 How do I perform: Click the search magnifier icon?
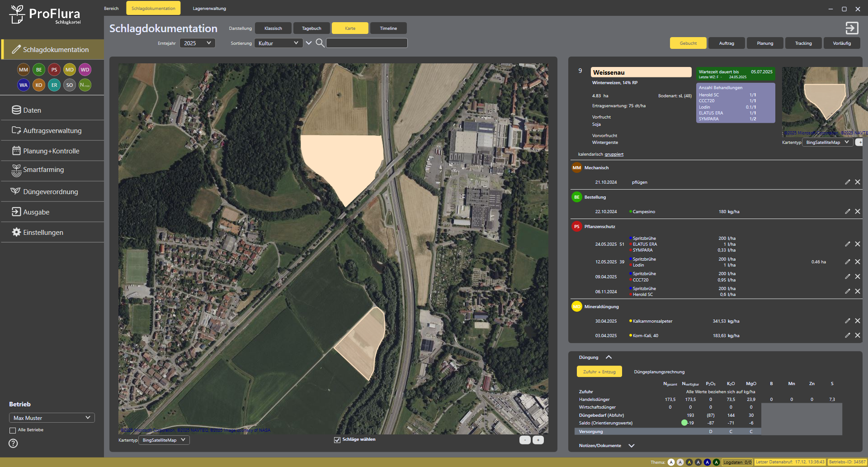click(x=320, y=43)
